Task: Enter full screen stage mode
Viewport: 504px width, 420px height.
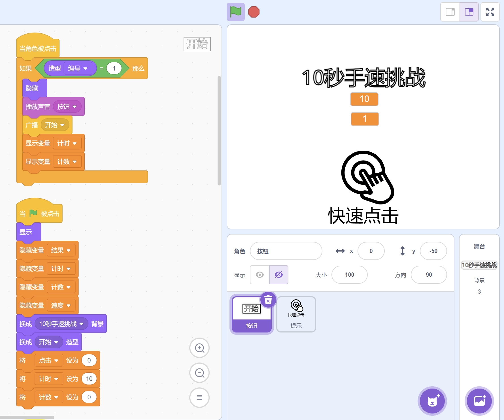Action: coord(490,12)
